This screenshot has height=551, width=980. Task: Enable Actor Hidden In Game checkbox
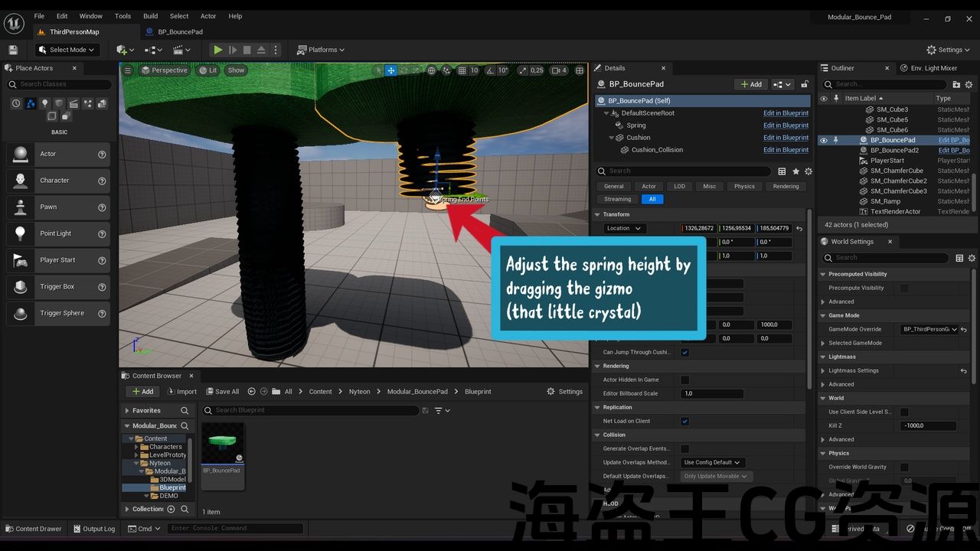684,380
